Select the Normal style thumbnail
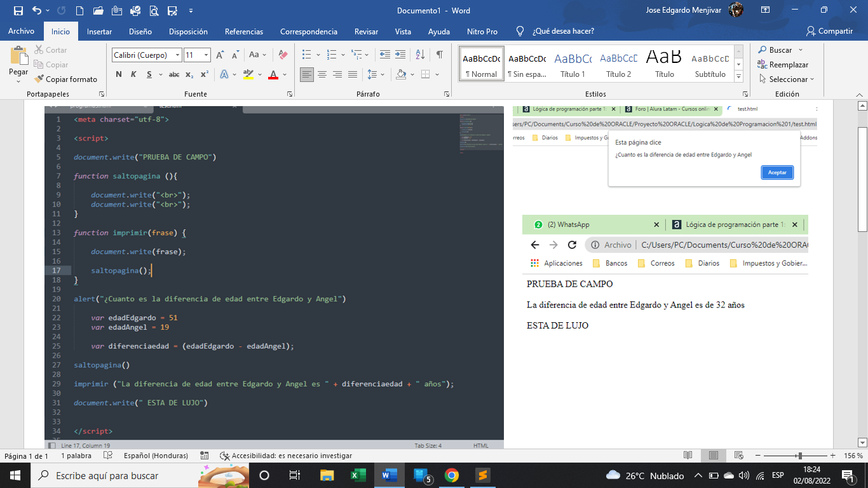Image resolution: width=868 pixels, height=488 pixels. pyautogui.click(x=481, y=64)
